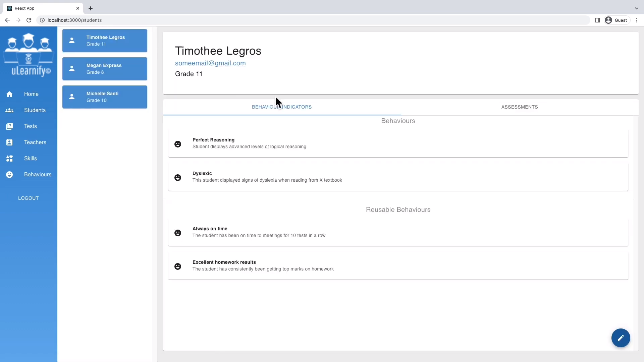Click the Skills shapes icon
The height and width of the screenshot is (362, 644).
(x=9, y=159)
